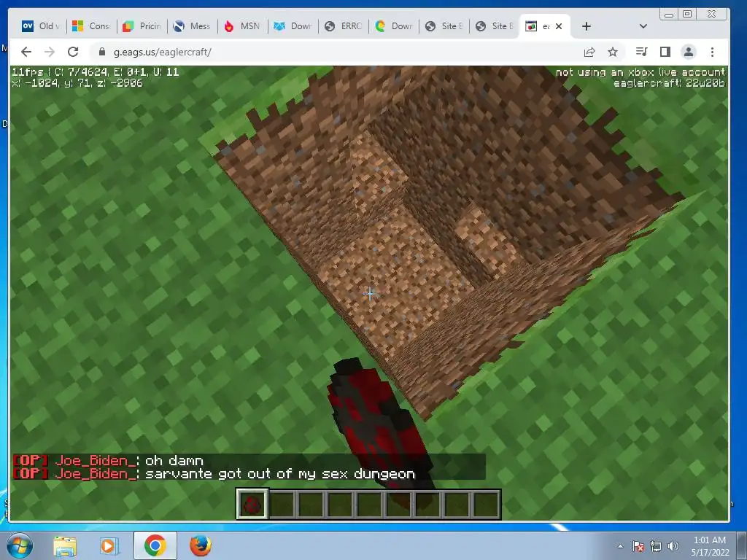Switch to the ERRC tab

point(344,26)
